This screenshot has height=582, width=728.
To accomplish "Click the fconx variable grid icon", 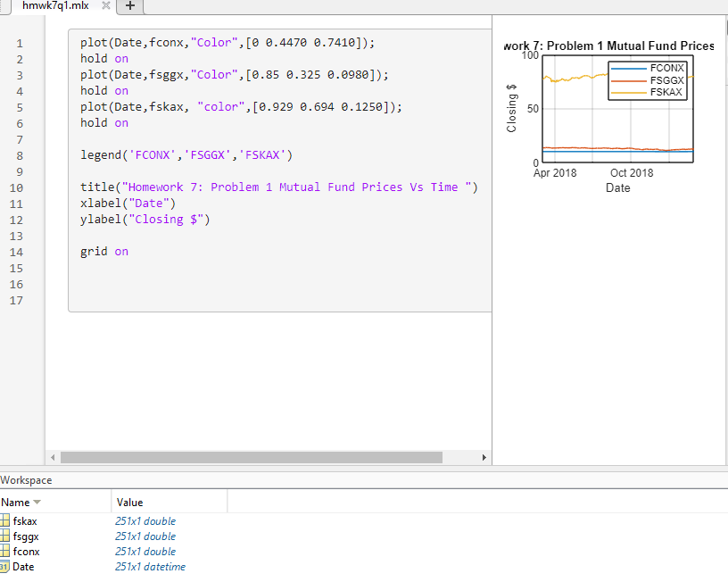I will coord(4,551).
